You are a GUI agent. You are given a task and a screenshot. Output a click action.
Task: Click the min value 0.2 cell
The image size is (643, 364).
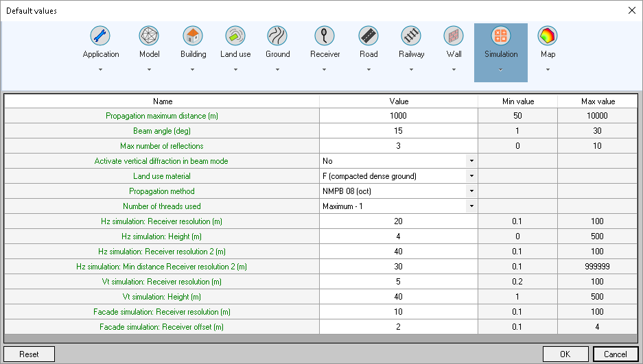tap(517, 282)
